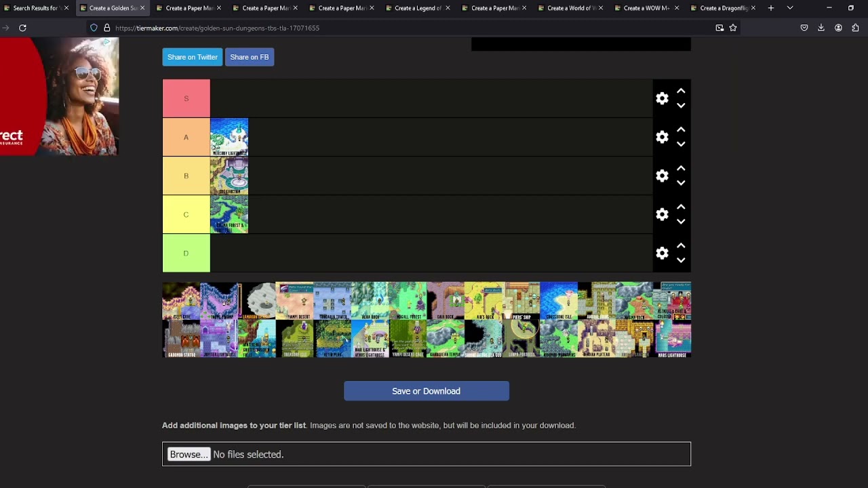
Task: Move S tier row down with arrow
Action: (x=681, y=106)
